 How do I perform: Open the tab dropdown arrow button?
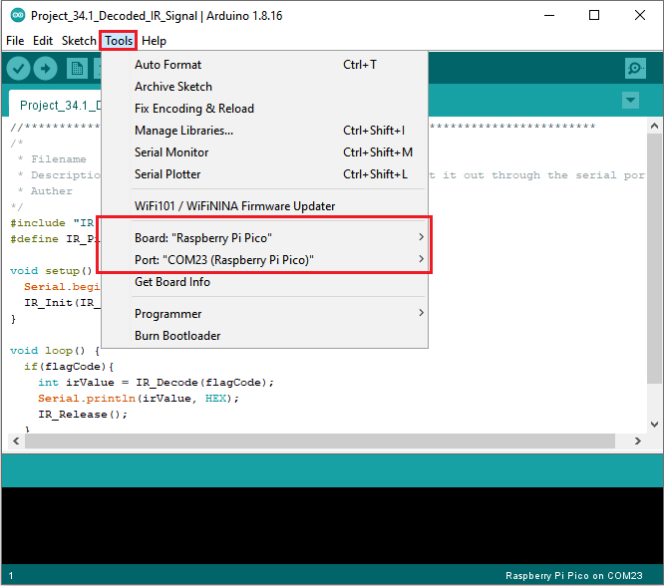pos(631,100)
